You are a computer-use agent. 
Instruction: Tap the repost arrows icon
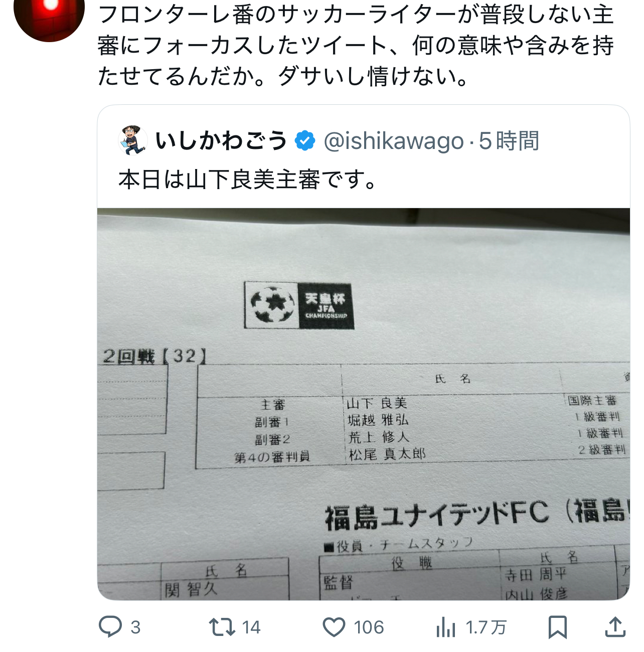(x=222, y=627)
